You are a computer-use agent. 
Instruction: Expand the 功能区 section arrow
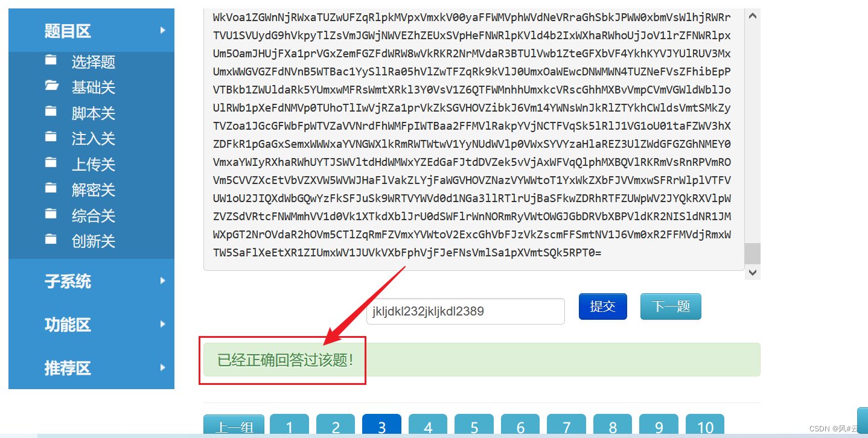point(162,324)
